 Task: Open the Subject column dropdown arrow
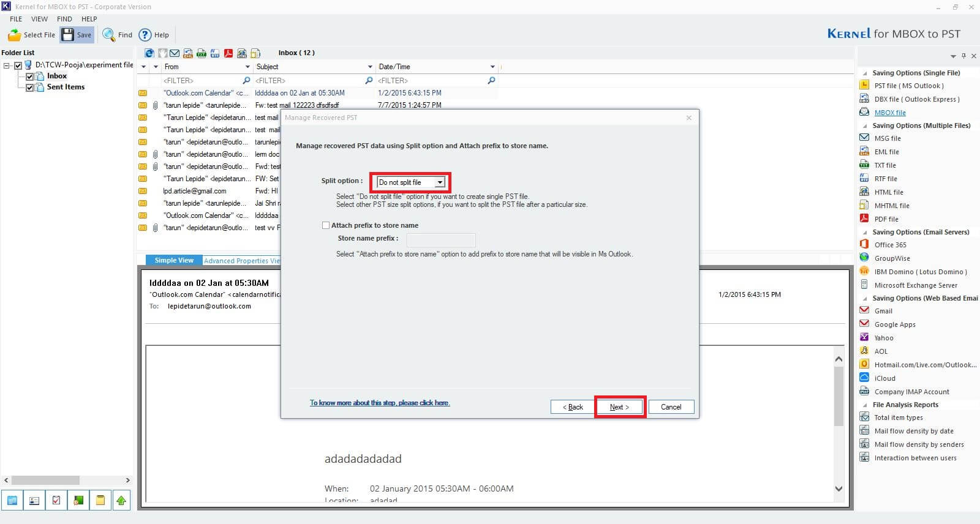point(370,67)
